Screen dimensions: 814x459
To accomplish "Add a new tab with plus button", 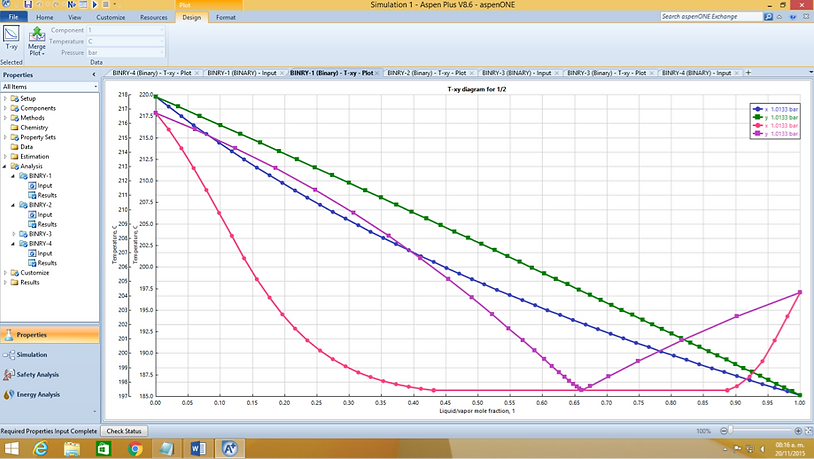I will [x=749, y=73].
